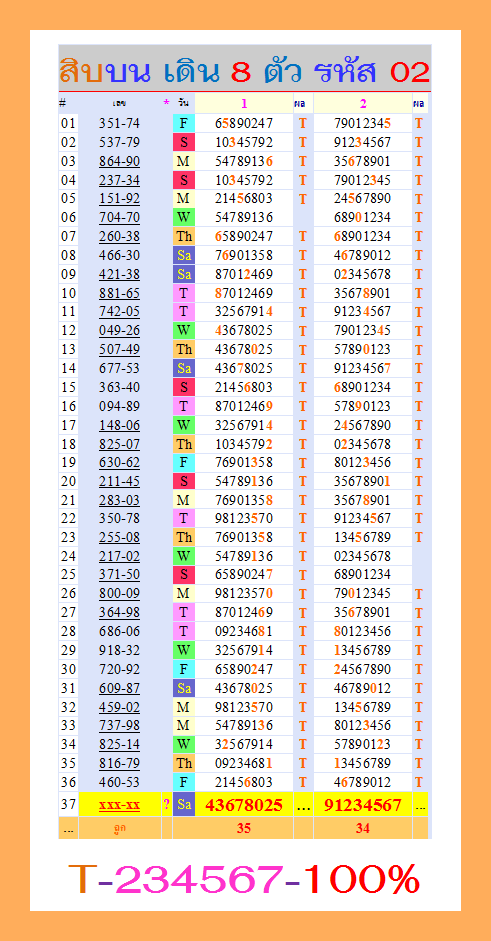Click the red prediction 43678025 in row 37
Screen dimensions: 491x941
pyautogui.click(x=244, y=805)
